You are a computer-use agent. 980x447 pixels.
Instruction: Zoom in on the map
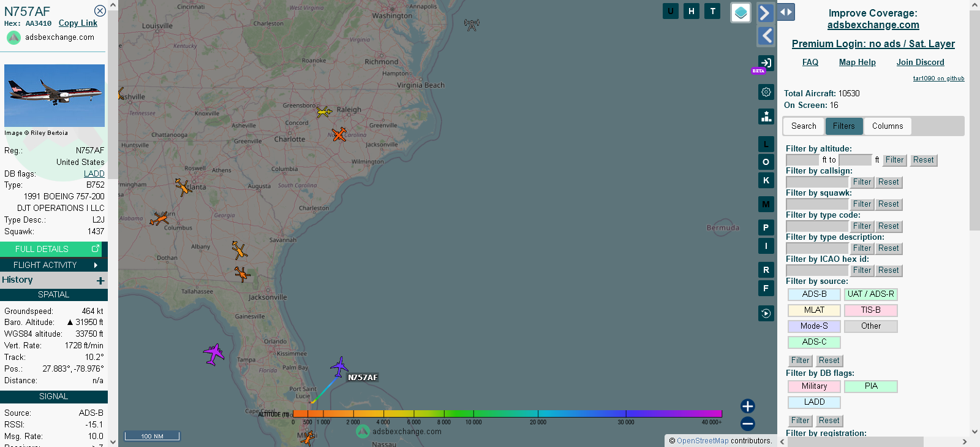pos(747,406)
